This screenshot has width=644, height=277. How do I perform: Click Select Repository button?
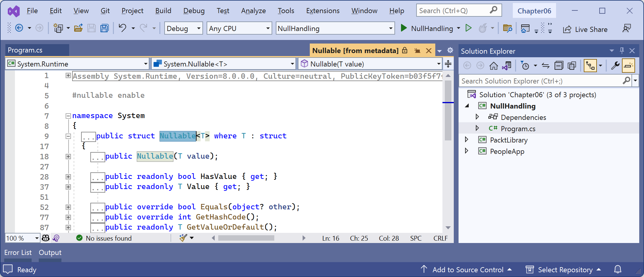click(563, 270)
